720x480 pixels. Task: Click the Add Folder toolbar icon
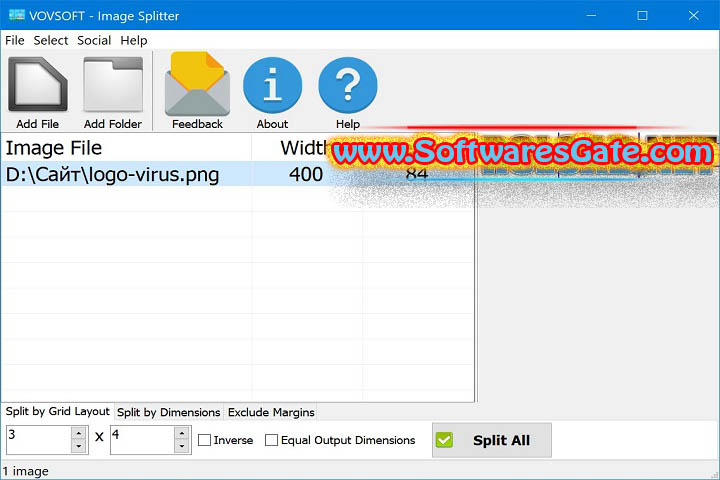click(x=113, y=84)
